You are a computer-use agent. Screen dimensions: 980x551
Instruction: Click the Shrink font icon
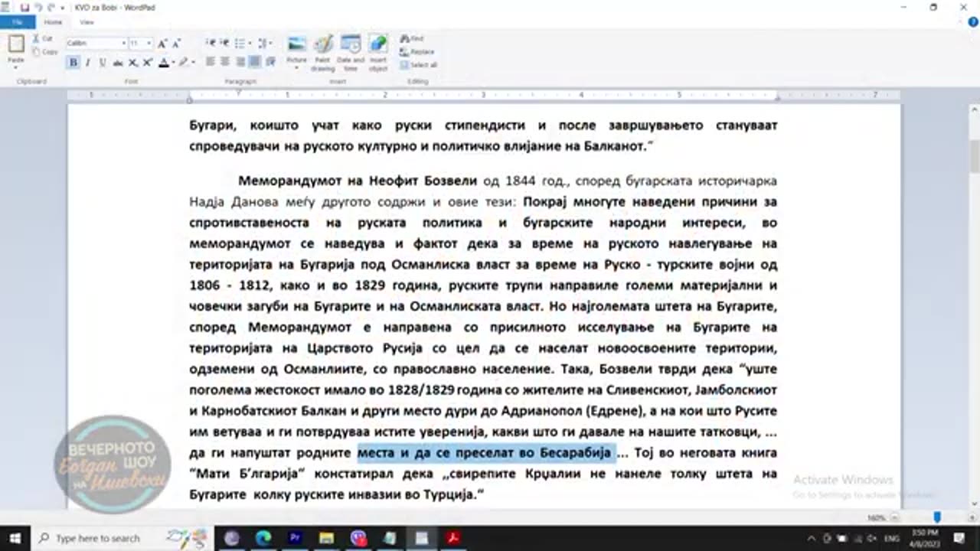tap(175, 44)
